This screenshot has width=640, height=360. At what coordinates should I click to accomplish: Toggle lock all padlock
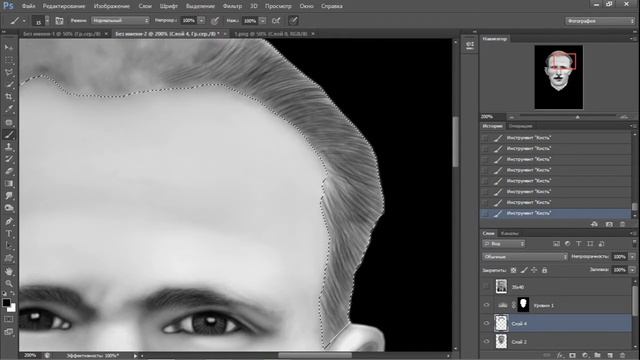[x=544, y=270]
